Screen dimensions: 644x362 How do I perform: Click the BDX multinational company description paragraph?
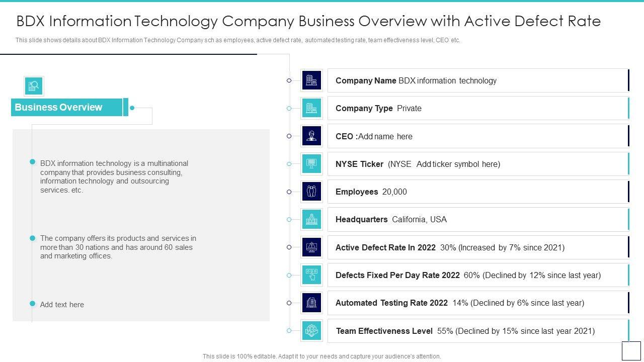(115, 177)
